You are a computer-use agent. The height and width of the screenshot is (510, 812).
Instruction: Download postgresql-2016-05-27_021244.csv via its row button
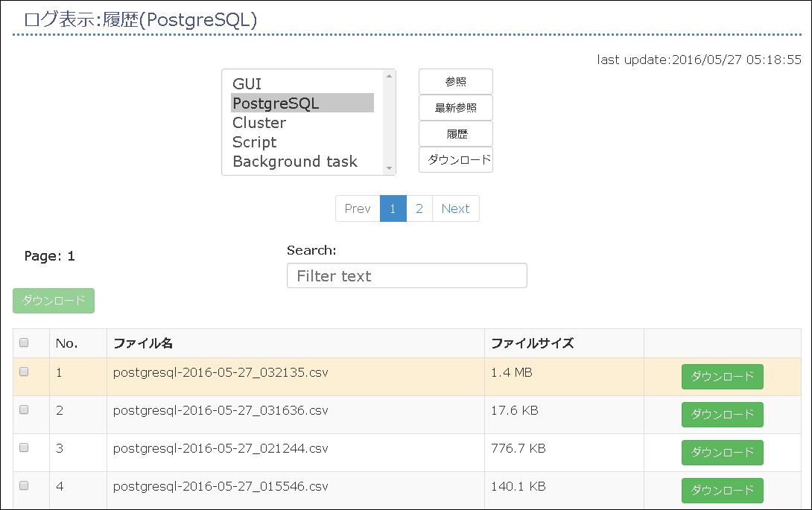723,453
